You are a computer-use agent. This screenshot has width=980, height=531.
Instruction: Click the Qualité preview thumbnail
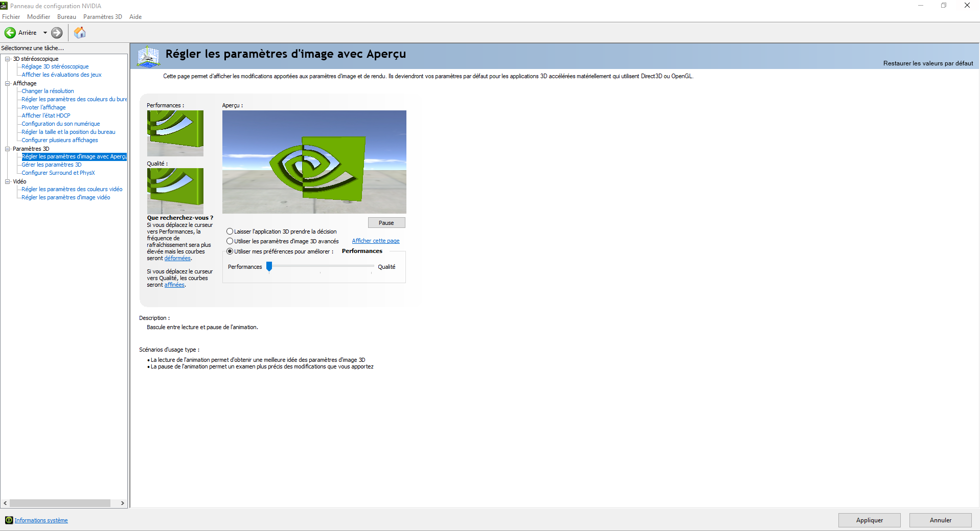[175, 191]
